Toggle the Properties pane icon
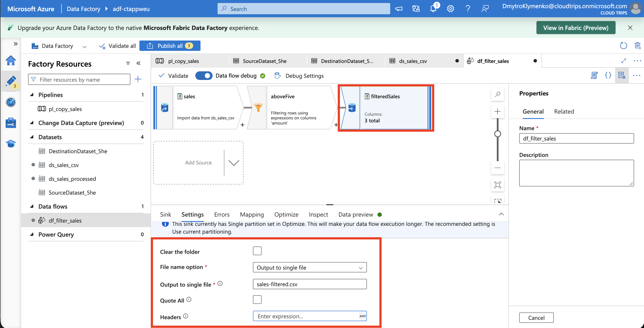Viewport: 644px width, 328px height. [622, 75]
